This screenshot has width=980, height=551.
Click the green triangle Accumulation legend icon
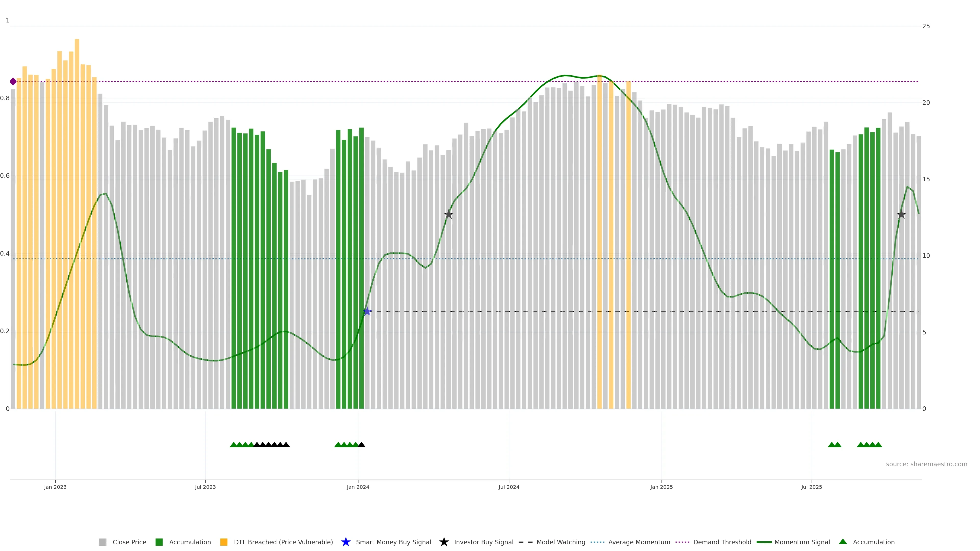click(843, 542)
